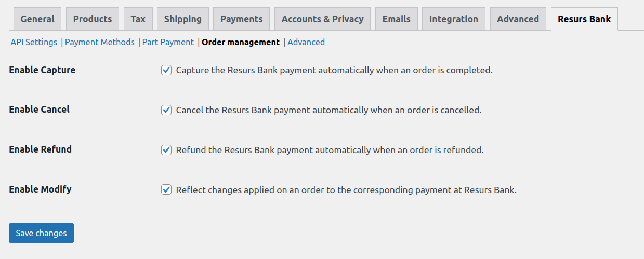Disable the Enable Capture checkbox
Image resolution: width=644 pixels, height=259 pixels.
[166, 70]
